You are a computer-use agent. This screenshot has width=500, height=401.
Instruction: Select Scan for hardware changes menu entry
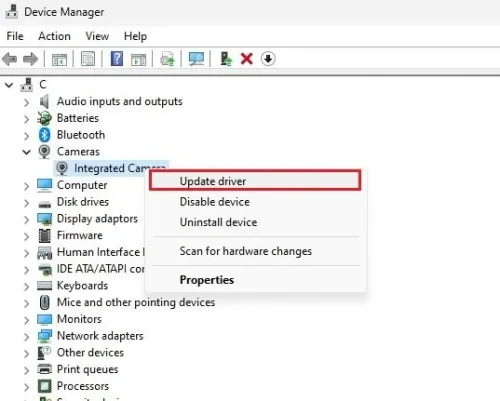tap(256, 251)
